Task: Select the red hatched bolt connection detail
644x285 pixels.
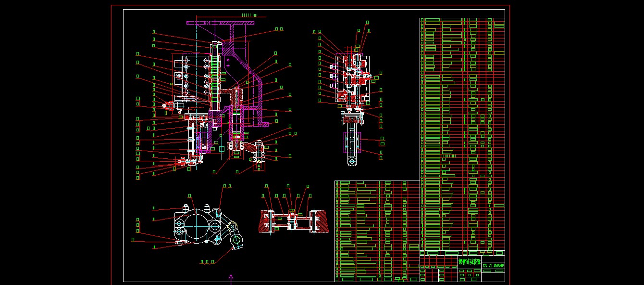Action: pos(293,222)
